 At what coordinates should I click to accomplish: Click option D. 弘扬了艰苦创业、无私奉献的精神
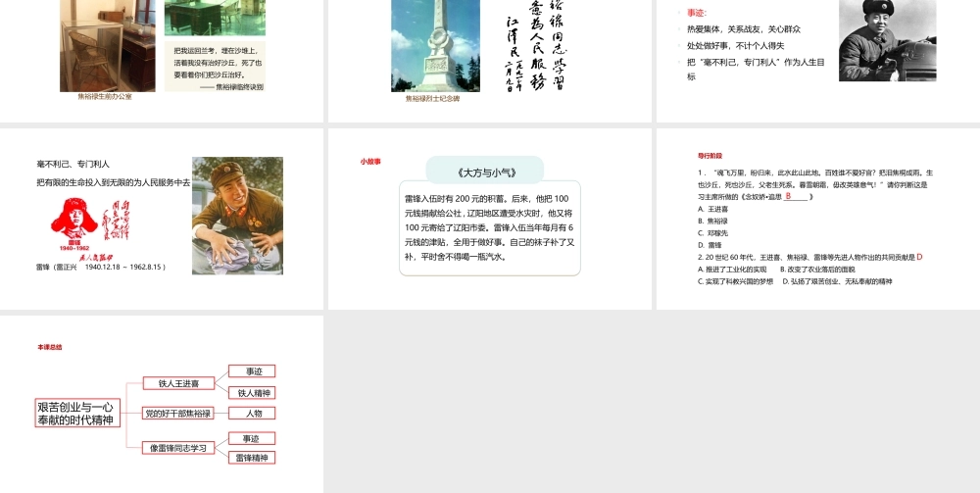838,281
